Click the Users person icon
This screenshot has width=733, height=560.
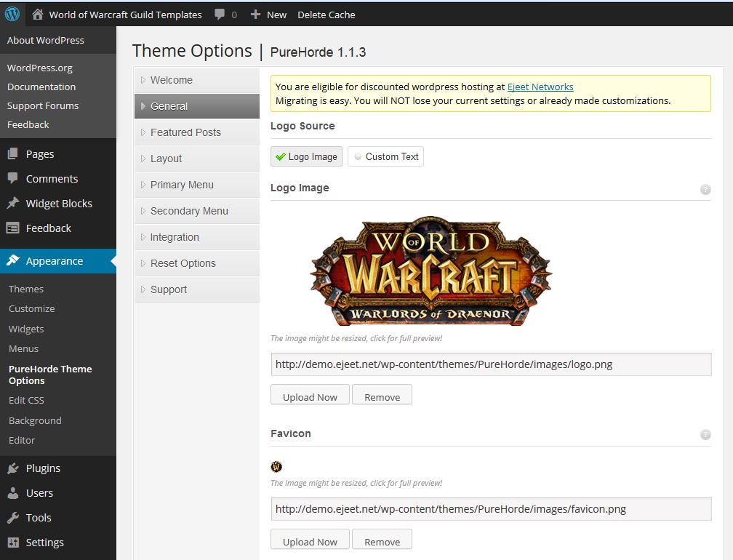(13, 492)
